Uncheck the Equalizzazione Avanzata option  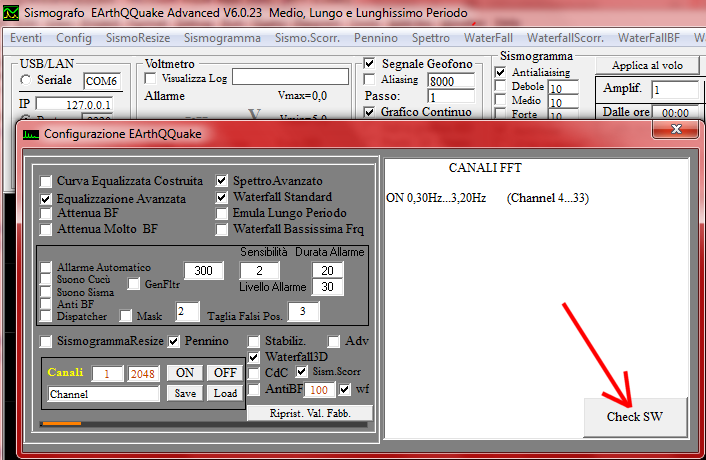tap(46, 199)
